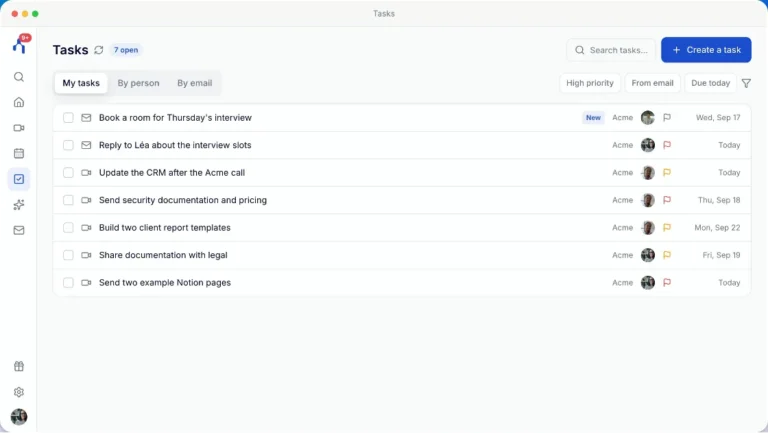The image size is (768, 433).
Task: Click the Create a task button
Action: (706, 50)
